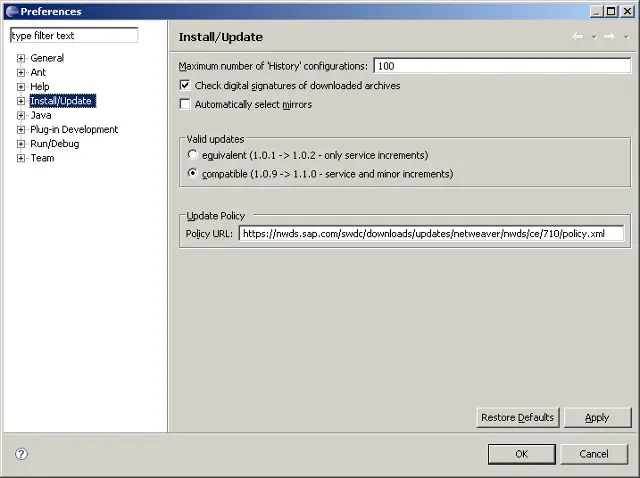Open the forward history dropdown arrow
Screen dimensions: 640x478
pos(626,37)
